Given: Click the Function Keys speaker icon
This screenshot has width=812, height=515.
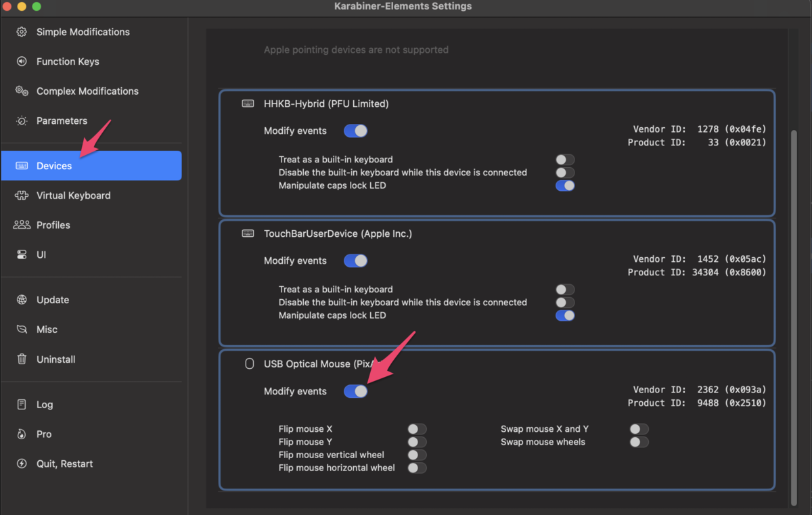Looking at the screenshot, I should 22,62.
